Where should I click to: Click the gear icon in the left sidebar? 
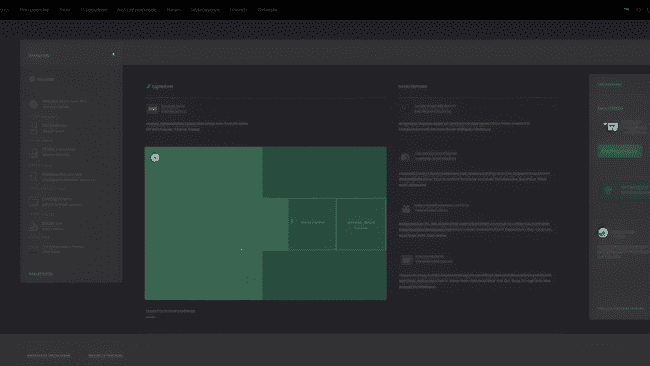point(32,79)
